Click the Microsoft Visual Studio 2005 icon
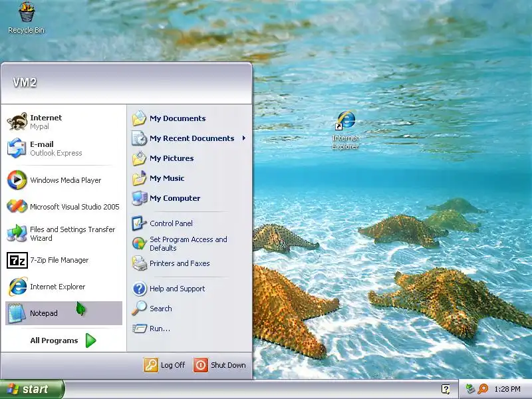Image resolution: width=532 pixels, height=399 pixels. (x=17, y=206)
